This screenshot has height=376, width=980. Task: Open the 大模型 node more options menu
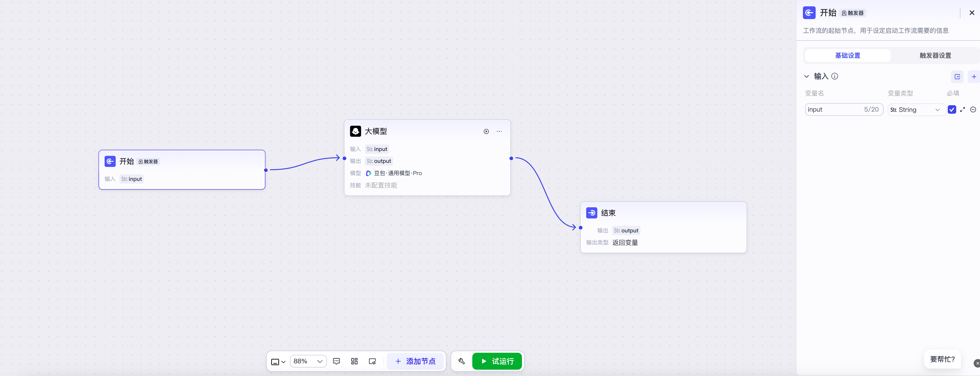point(499,131)
